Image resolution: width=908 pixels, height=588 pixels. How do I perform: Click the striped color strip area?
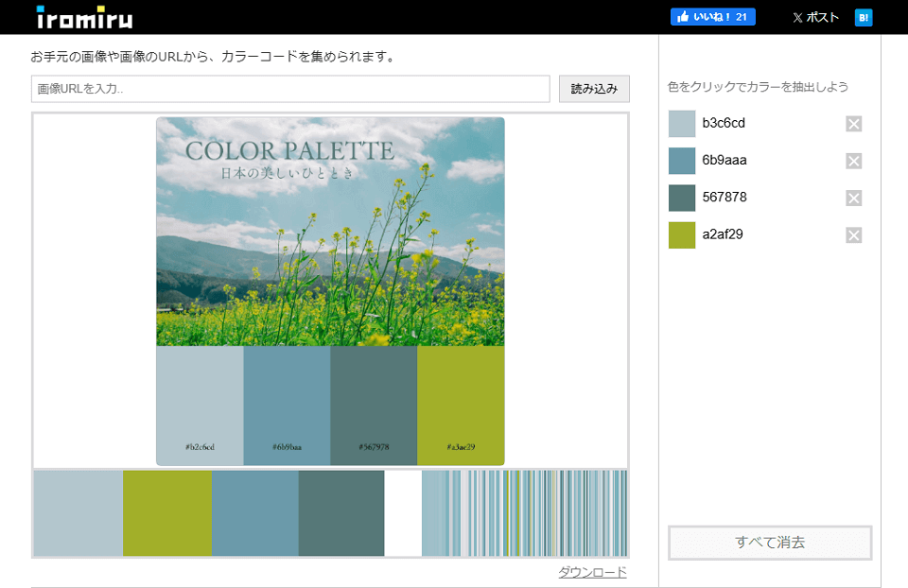pos(525,513)
